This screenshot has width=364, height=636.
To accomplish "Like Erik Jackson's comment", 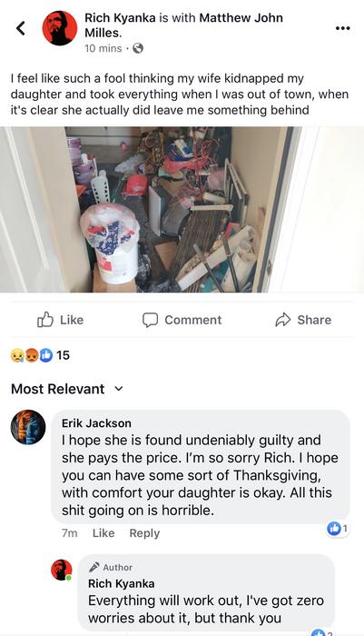I will pos(103,533).
